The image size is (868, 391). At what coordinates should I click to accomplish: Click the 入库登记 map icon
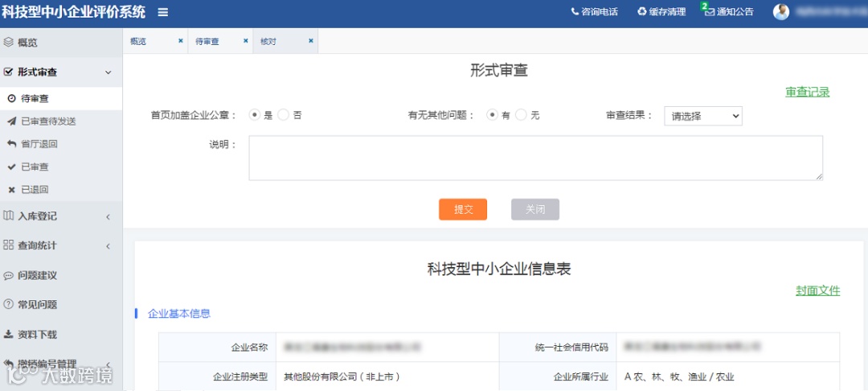point(8,216)
